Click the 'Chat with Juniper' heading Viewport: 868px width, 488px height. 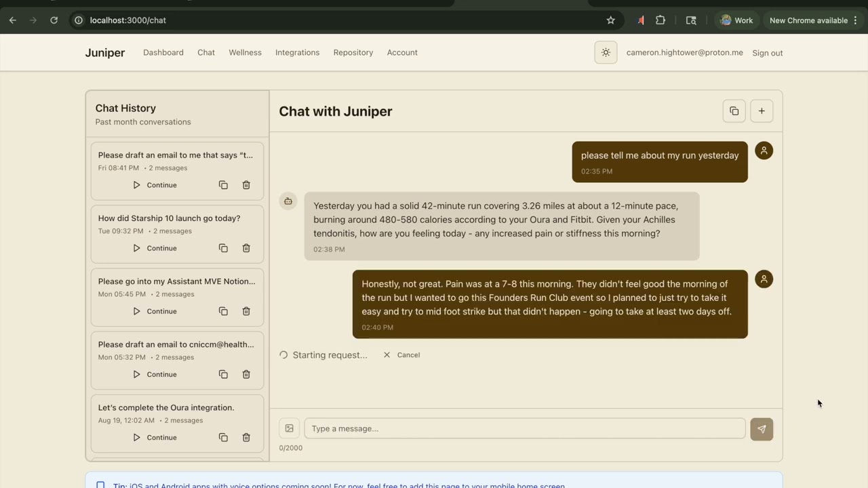[x=336, y=111]
